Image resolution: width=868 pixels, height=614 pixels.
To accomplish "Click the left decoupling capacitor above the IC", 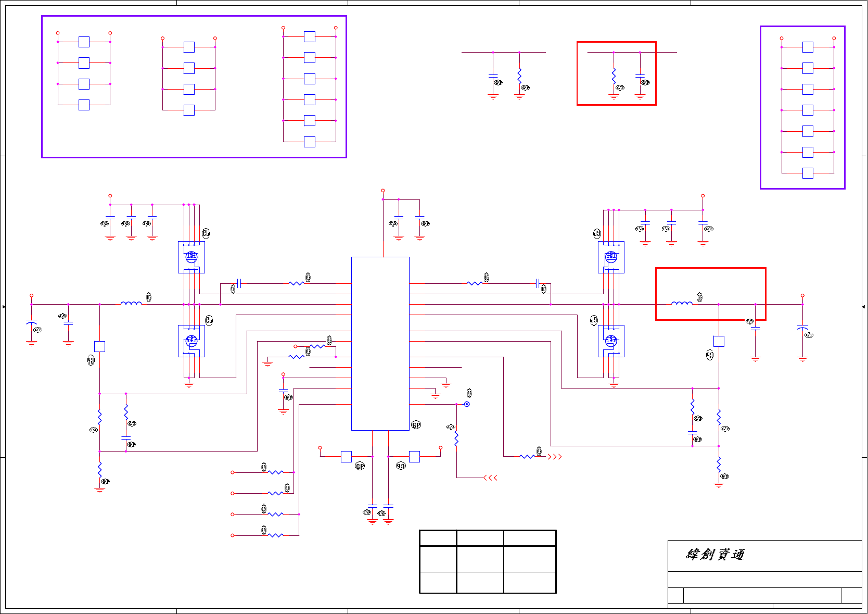I will (399, 218).
